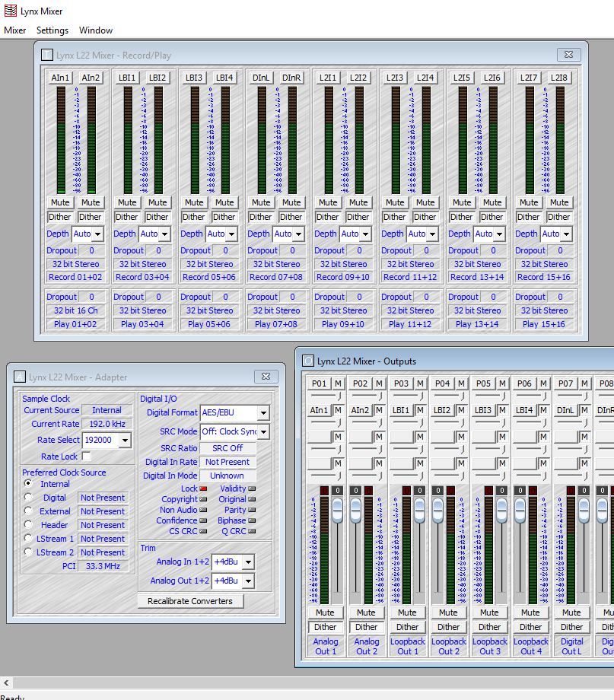Click the LBI4 channel button in Record/Play
The height and width of the screenshot is (700, 614).
point(224,78)
